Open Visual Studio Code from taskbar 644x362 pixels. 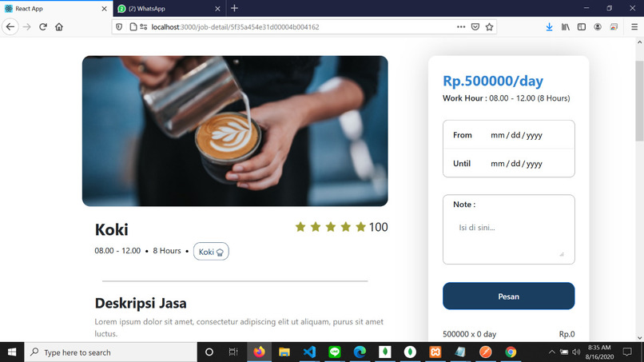(309, 352)
